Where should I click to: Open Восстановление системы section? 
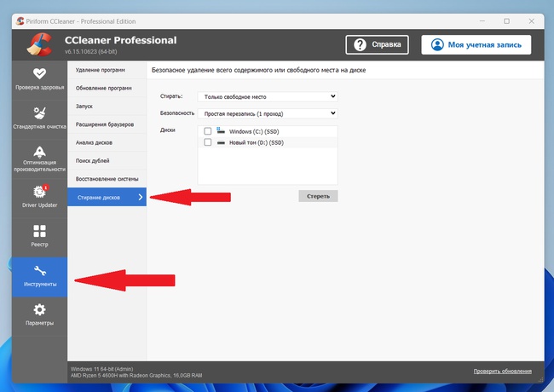pos(107,179)
